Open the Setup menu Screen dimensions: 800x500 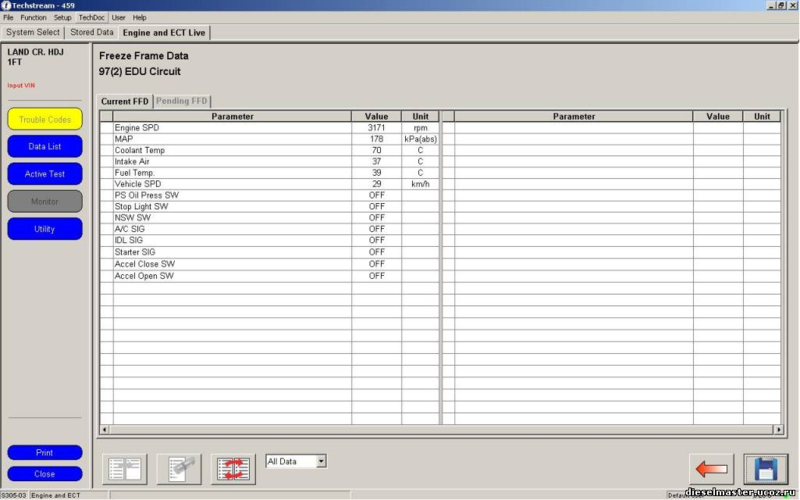point(62,18)
